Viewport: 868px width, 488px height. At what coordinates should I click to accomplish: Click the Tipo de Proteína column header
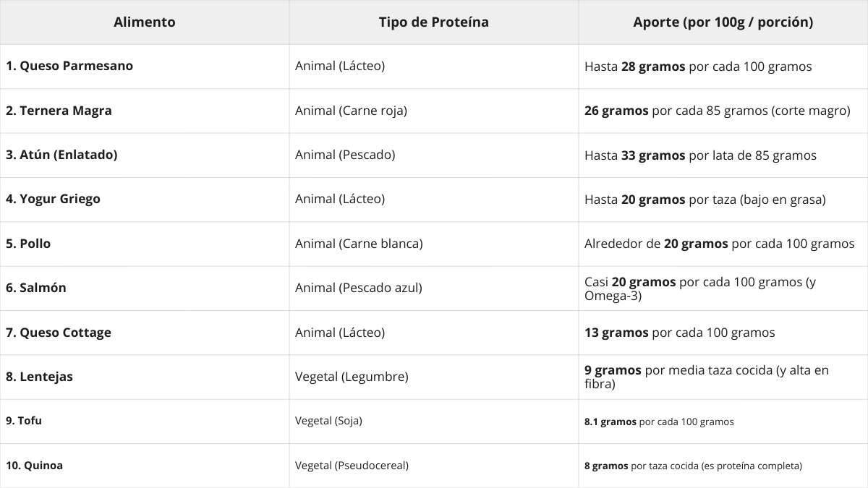(433, 22)
